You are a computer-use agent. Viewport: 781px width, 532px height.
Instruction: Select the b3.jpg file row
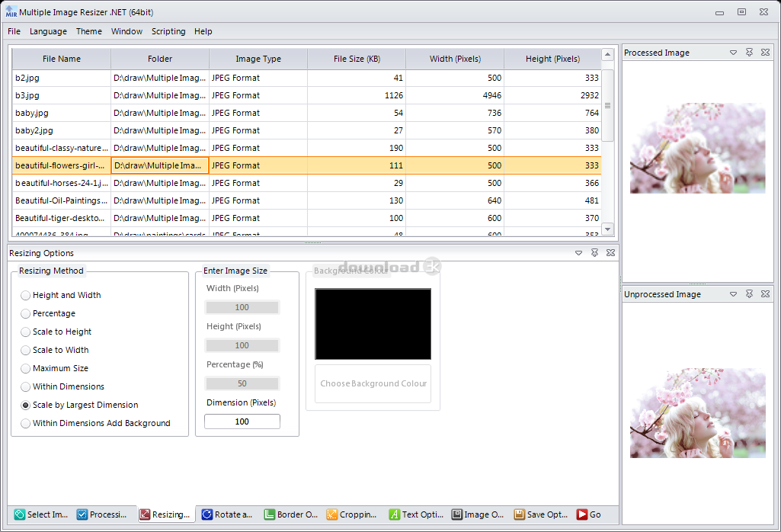306,95
